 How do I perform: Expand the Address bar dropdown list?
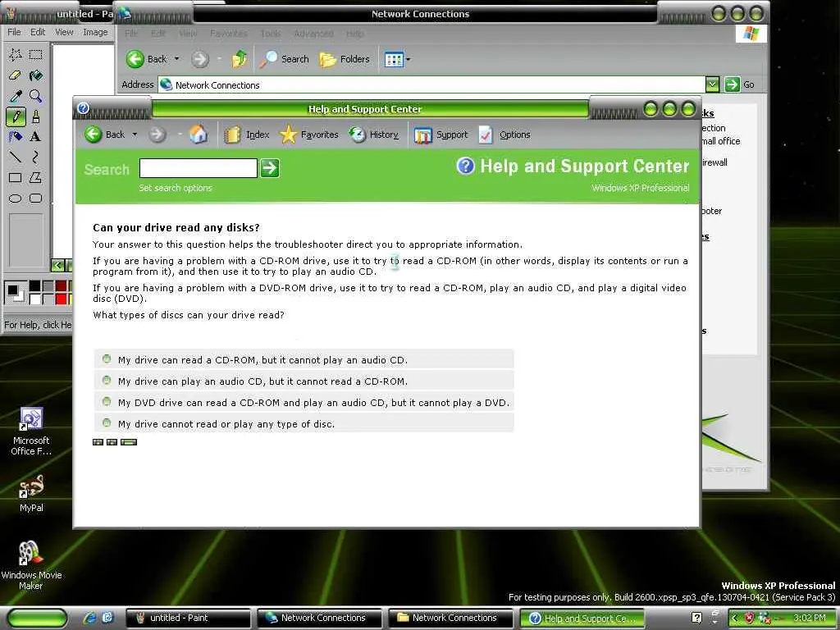tap(712, 84)
